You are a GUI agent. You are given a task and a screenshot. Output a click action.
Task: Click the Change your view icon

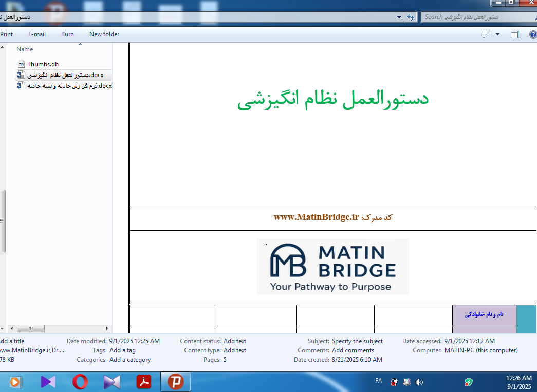click(x=487, y=34)
